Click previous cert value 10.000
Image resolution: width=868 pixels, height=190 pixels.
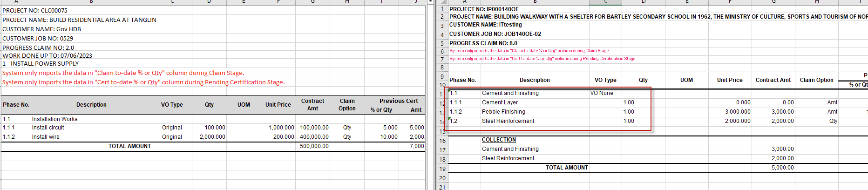(x=389, y=137)
